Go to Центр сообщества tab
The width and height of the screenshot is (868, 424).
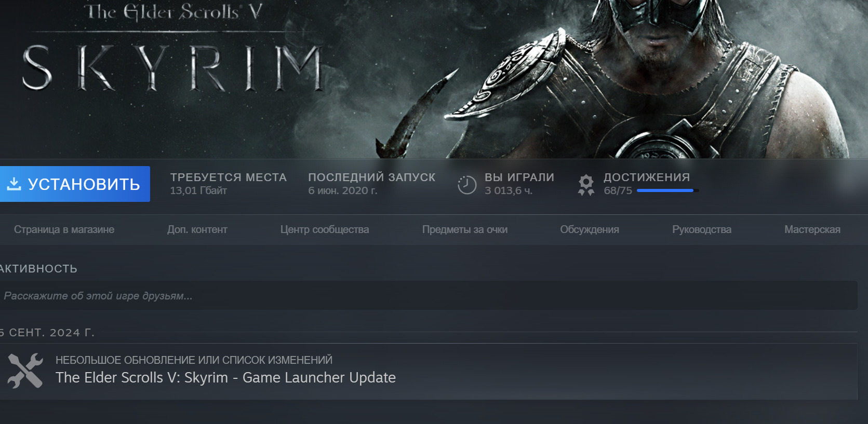(x=325, y=229)
